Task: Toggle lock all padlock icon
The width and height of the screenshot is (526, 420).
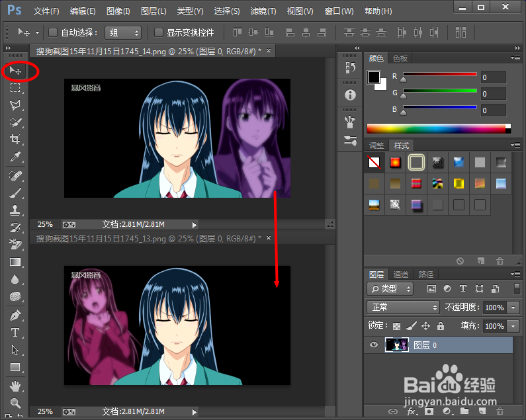Action: [x=441, y=325]
